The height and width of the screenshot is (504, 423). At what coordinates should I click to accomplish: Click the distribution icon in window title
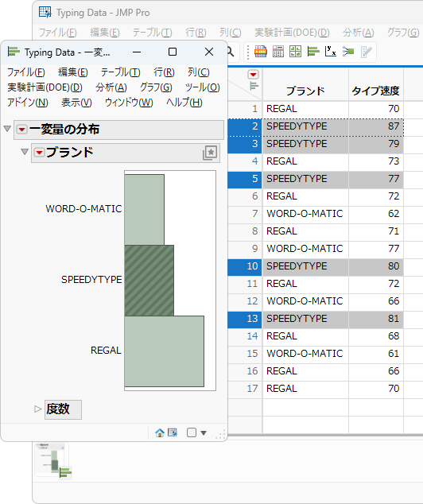[14, 52]
